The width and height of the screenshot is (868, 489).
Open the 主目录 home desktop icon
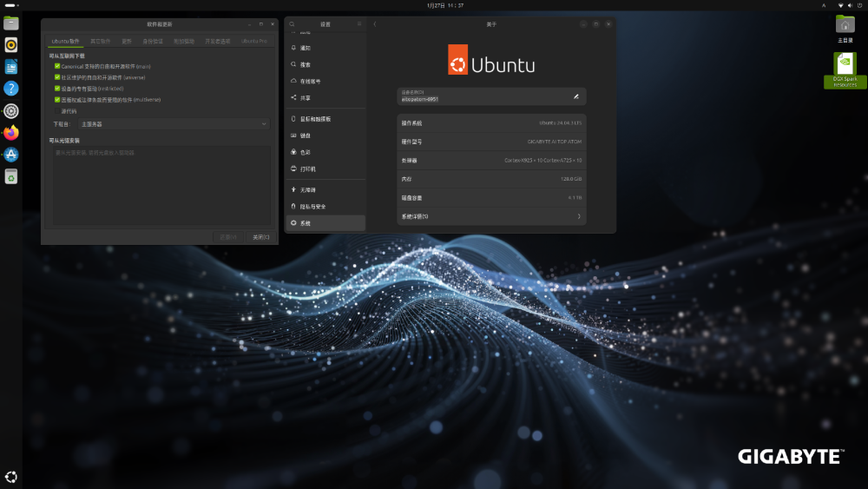(845, 30)
